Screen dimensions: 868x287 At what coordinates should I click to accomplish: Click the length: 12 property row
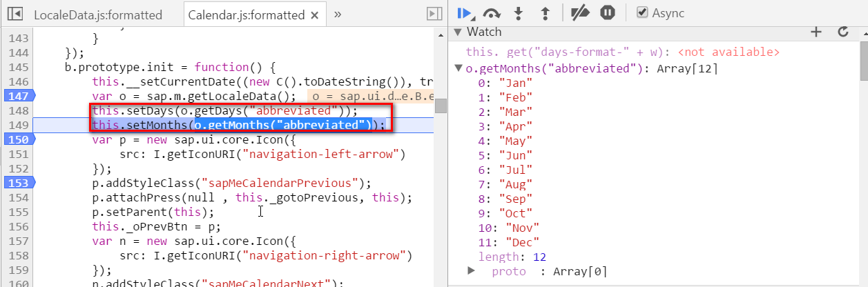pyautogui.click(x=512, y=257)
